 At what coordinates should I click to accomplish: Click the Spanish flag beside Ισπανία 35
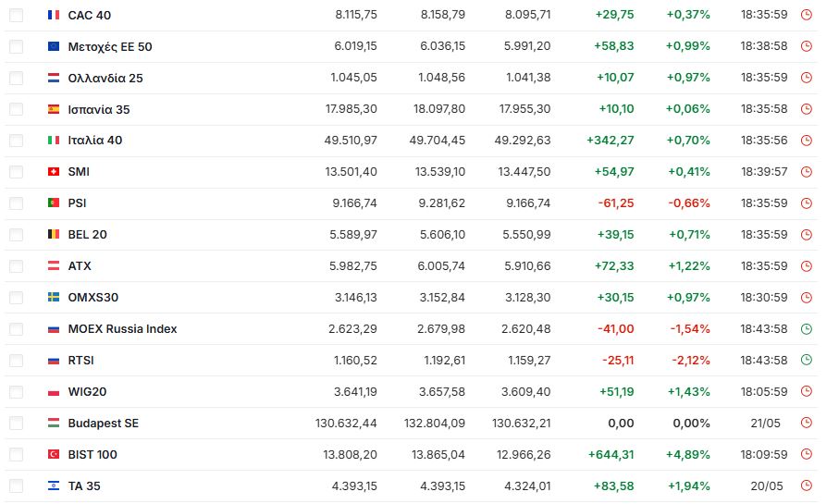point(54,109)
